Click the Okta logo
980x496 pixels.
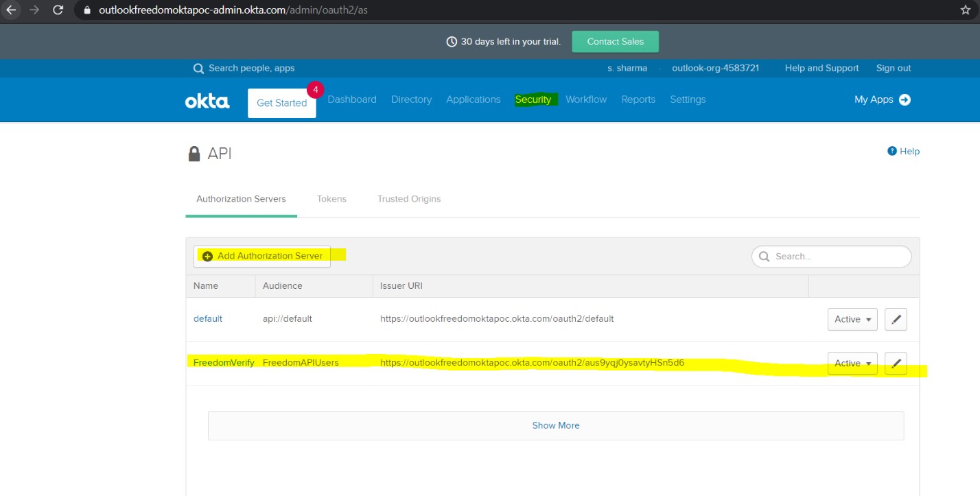(207, 101)
